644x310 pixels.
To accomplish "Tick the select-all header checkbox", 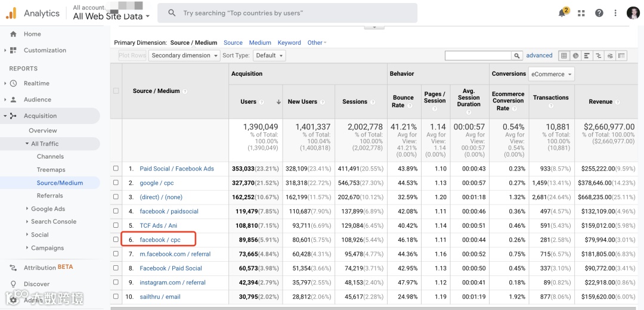I will 116,91.
